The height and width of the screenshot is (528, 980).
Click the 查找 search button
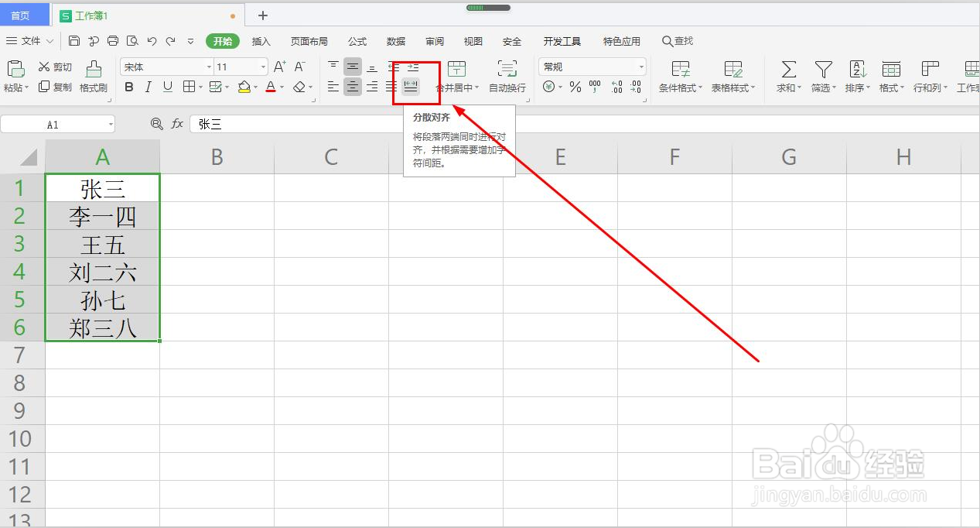tap(678, 41)
